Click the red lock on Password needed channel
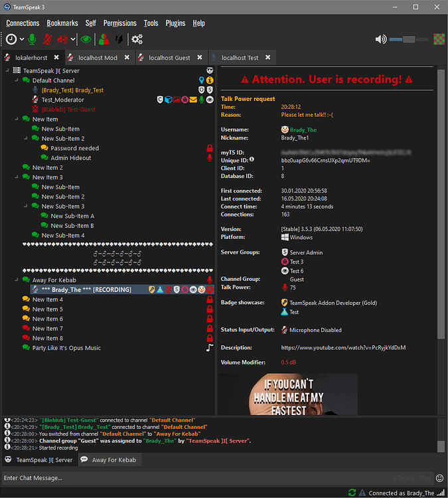The image size is (448, 498). coord(210,148)
